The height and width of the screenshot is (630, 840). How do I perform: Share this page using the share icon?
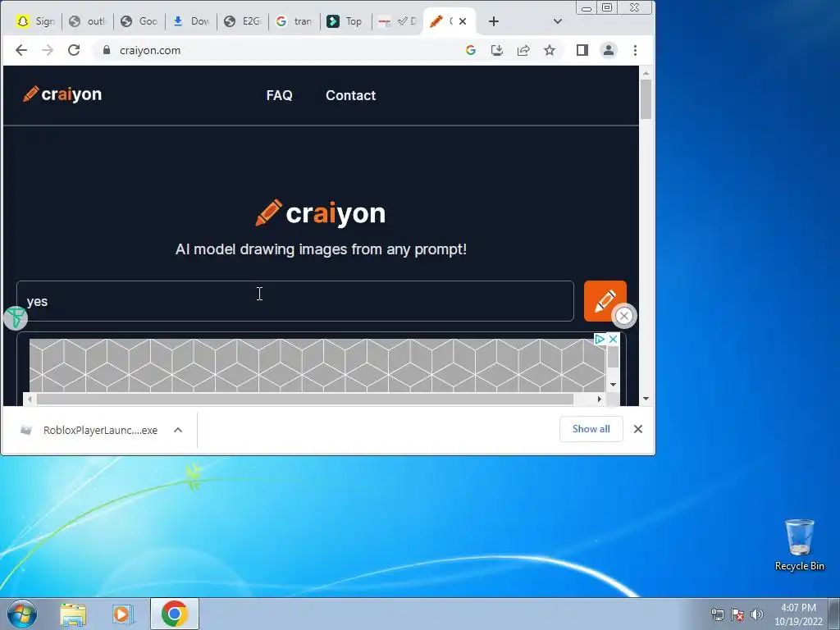(523, 50)
